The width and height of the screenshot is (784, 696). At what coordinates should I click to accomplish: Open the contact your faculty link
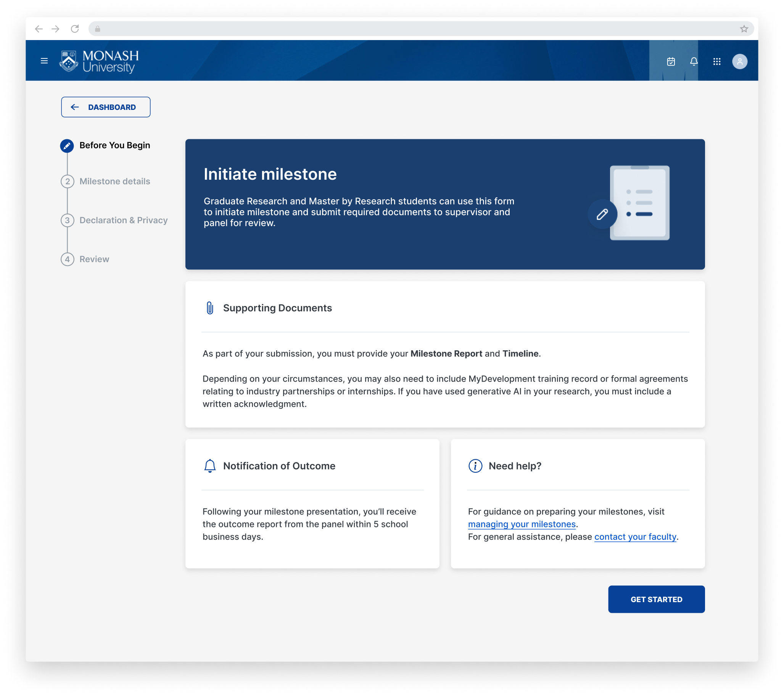coord(635,537)
